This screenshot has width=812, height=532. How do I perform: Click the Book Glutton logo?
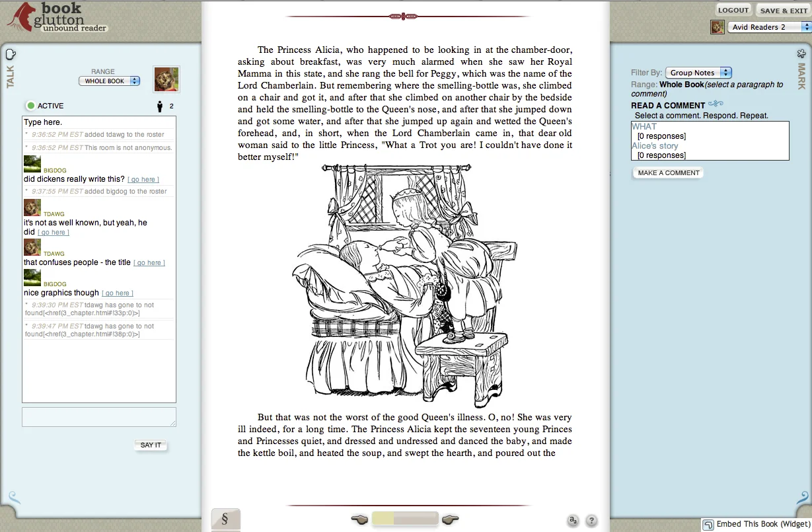(57, 18)
